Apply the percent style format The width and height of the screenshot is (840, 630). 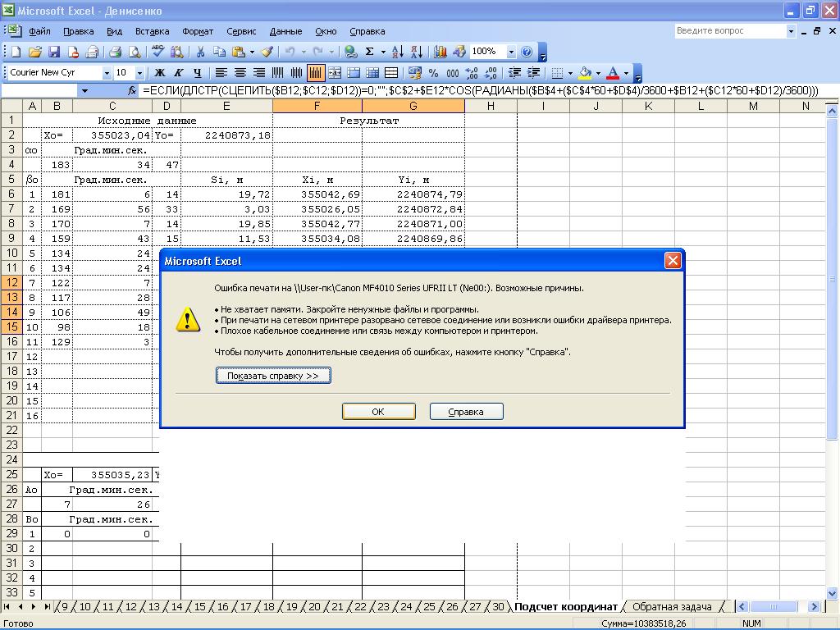433,73
